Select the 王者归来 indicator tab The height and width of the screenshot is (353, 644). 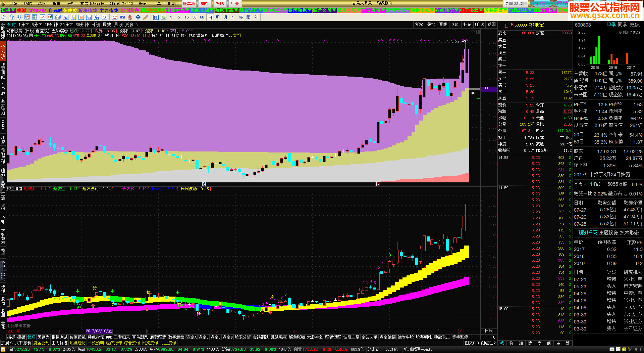click(x=122, y=337)
